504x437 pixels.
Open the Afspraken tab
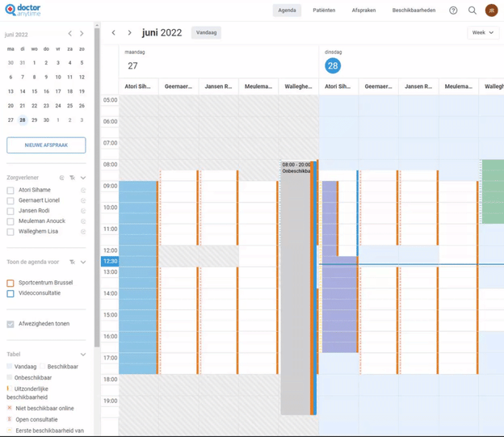tap(363, 11)
